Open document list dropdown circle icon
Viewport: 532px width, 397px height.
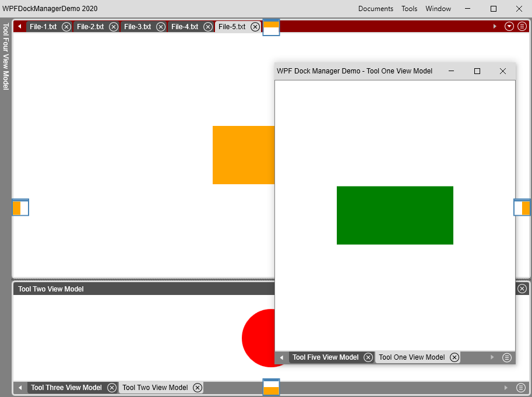509,26
